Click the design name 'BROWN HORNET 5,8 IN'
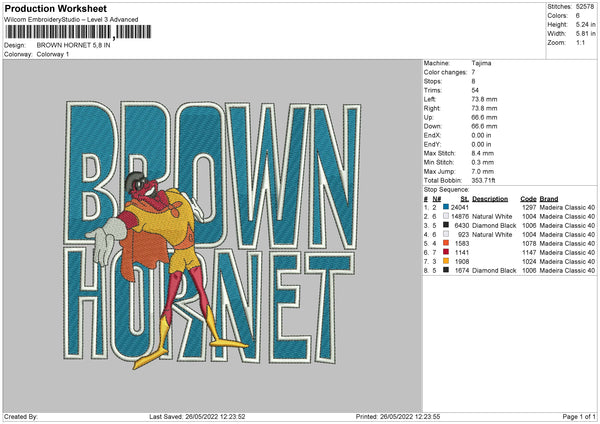Viewport: 600px width, 424px height. pos(73,45)
